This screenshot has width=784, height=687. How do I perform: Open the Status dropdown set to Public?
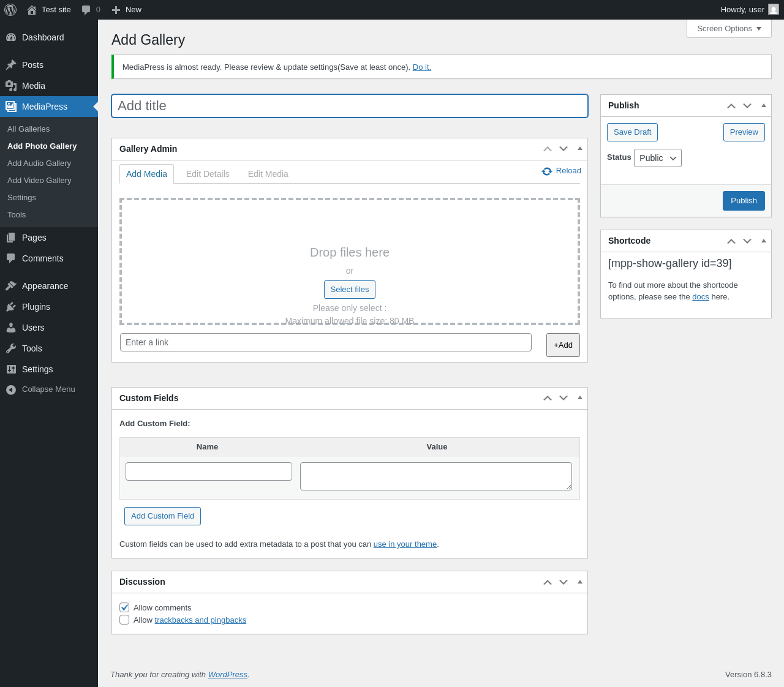tap(657, 158)
